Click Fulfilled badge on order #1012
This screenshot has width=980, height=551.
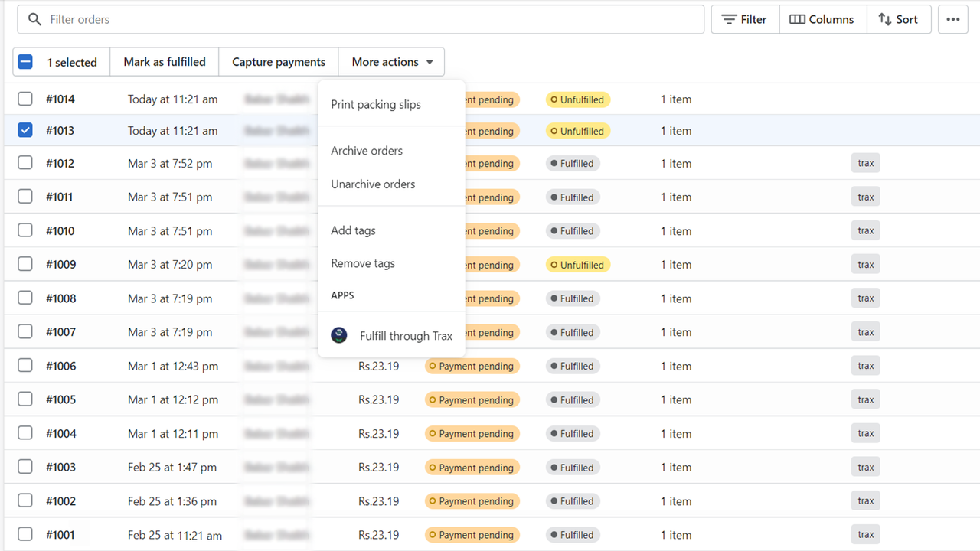pyautogui.click(x=573, y=163)
